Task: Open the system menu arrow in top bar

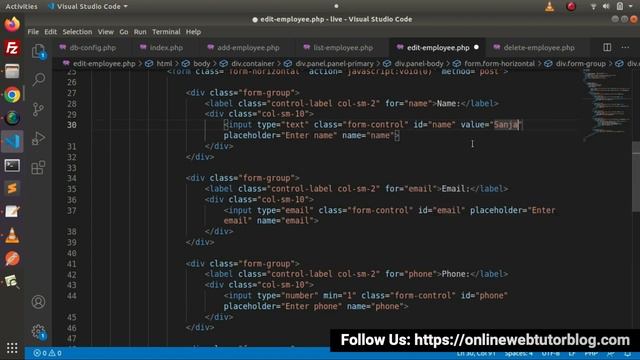Action: click(631, 6)
